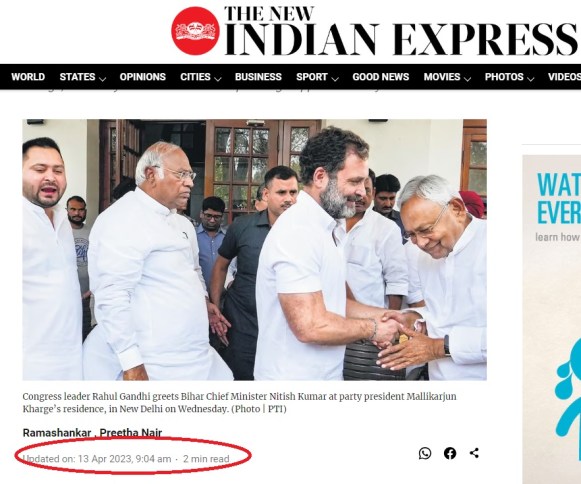Open the Good News section
581x484 pixels.
tap(381, 77)
